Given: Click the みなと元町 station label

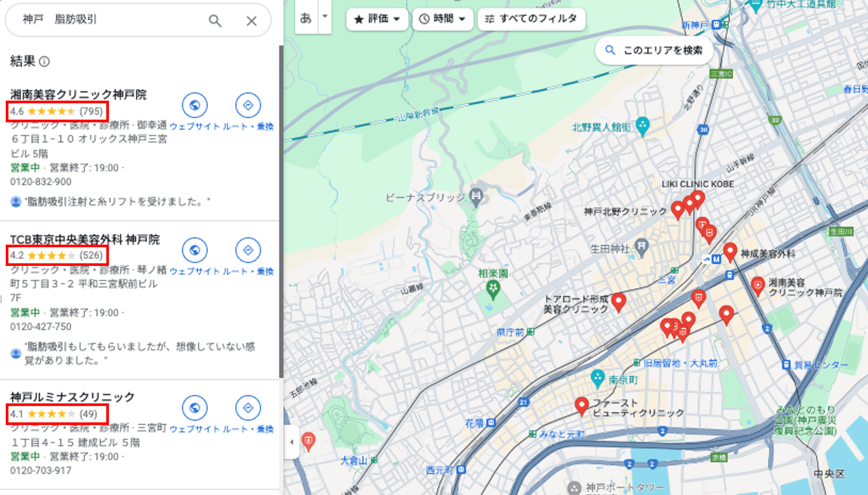Looking at the screenshot, I should tap(562, 434).
